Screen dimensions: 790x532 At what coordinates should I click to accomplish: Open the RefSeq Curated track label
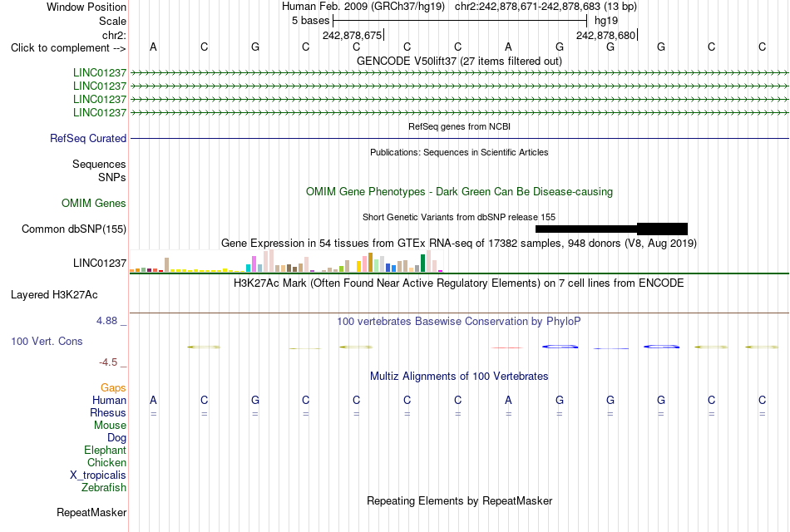coord(87,138)
